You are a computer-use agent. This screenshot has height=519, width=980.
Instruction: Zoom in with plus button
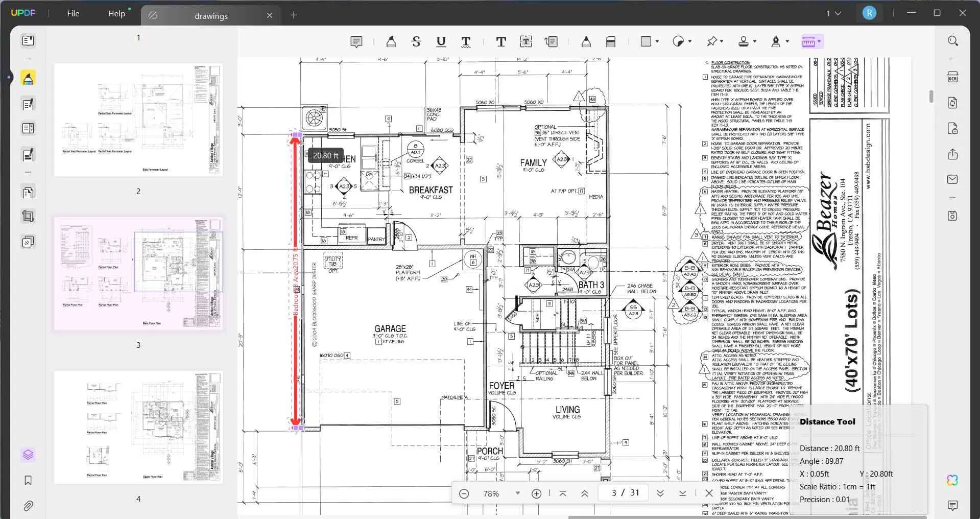click(536, 493)
